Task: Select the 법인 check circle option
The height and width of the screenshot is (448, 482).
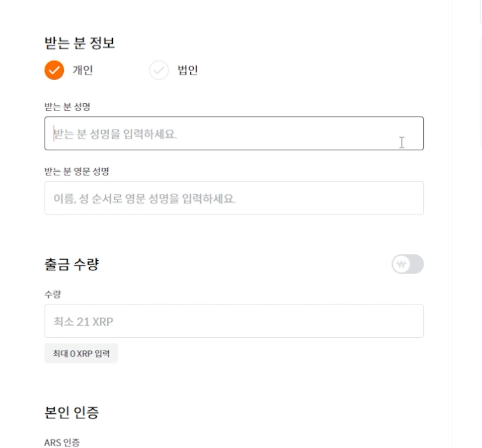Action: (x=159, y=70)
